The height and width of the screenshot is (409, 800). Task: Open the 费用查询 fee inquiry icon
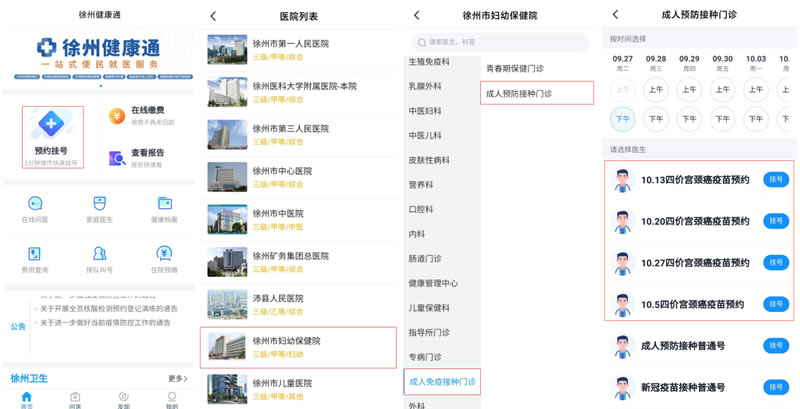(35, 253)
